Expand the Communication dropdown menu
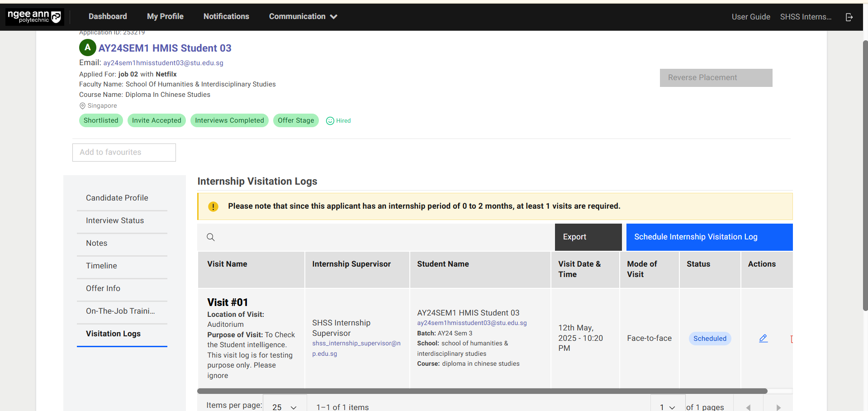This screenshot has height=411, width=868. tap(303, 17)
